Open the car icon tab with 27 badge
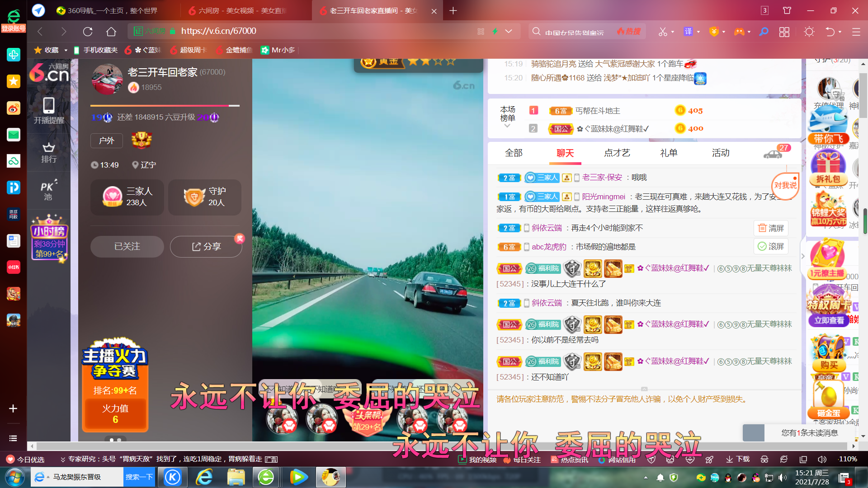Image resolution: width=868 pixels, height=488 pixels. 775,153
